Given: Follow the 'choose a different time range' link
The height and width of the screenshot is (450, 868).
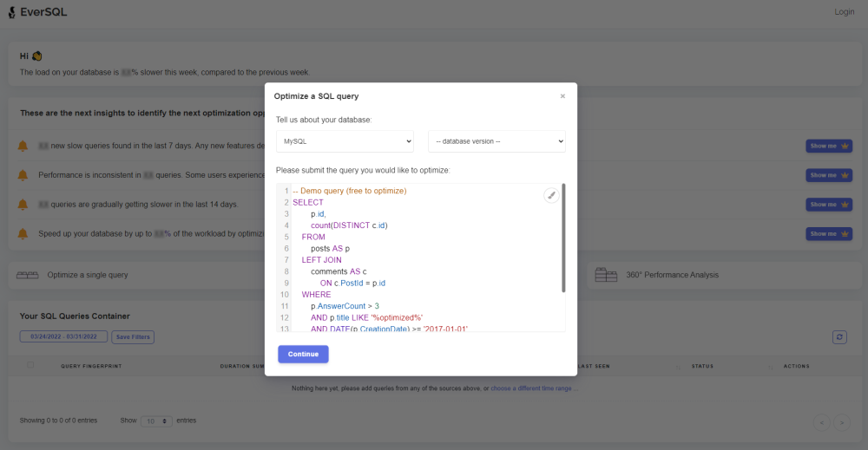Looking at the screenshot, I should coord(532,388).
